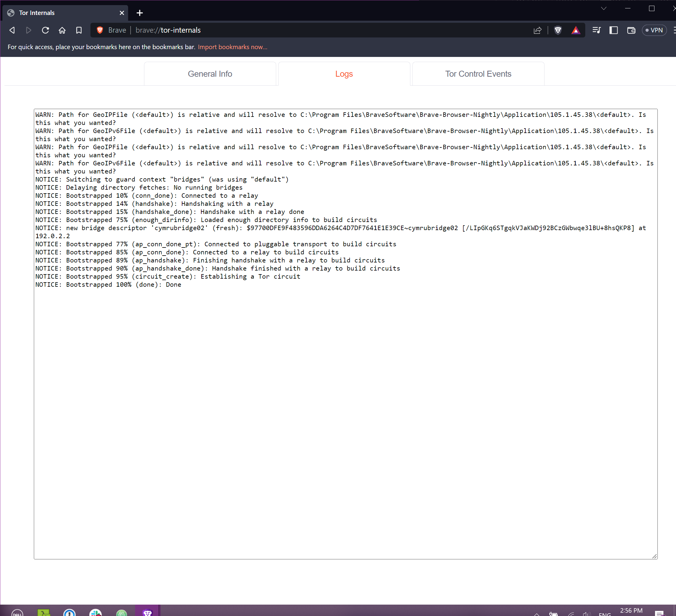Open the Brave main menu
The image size is (676, 616).
674,30
